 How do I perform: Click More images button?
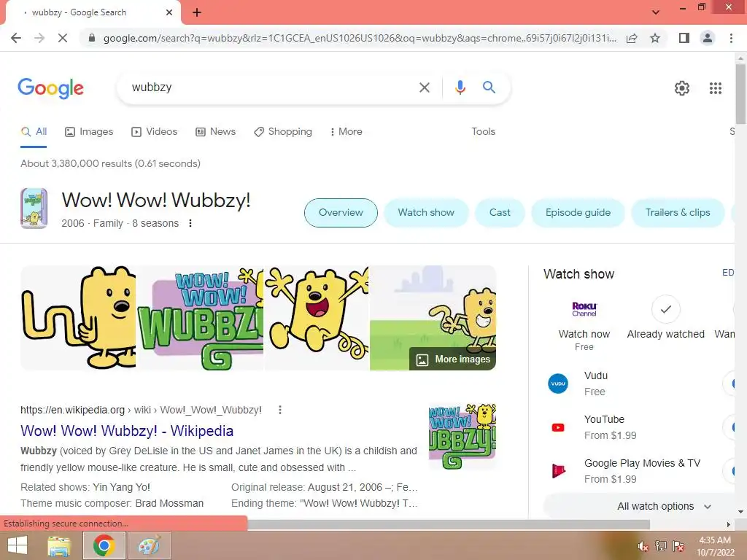point(452,359)
